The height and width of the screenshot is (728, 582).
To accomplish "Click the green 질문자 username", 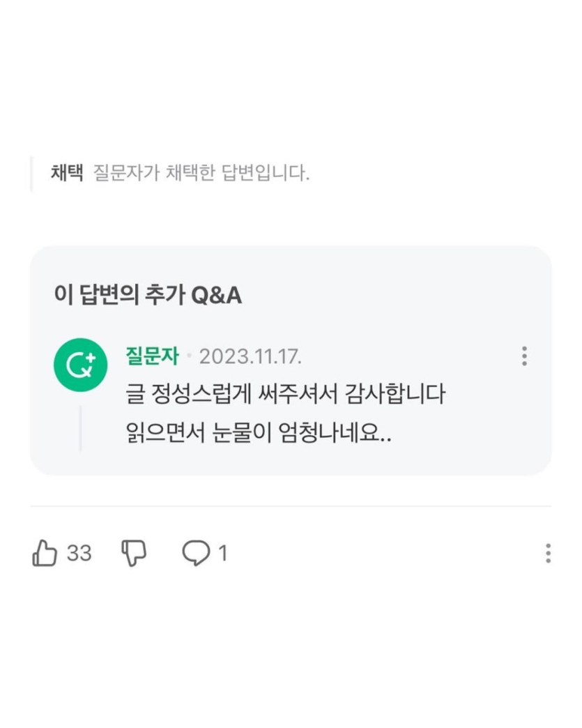I will click(x=152, y=356).
